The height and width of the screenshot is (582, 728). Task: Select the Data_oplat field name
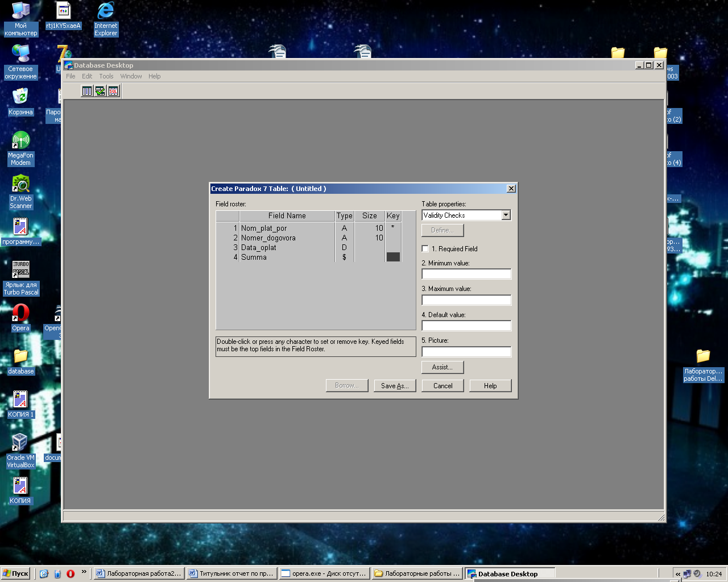tap(259, 247)
